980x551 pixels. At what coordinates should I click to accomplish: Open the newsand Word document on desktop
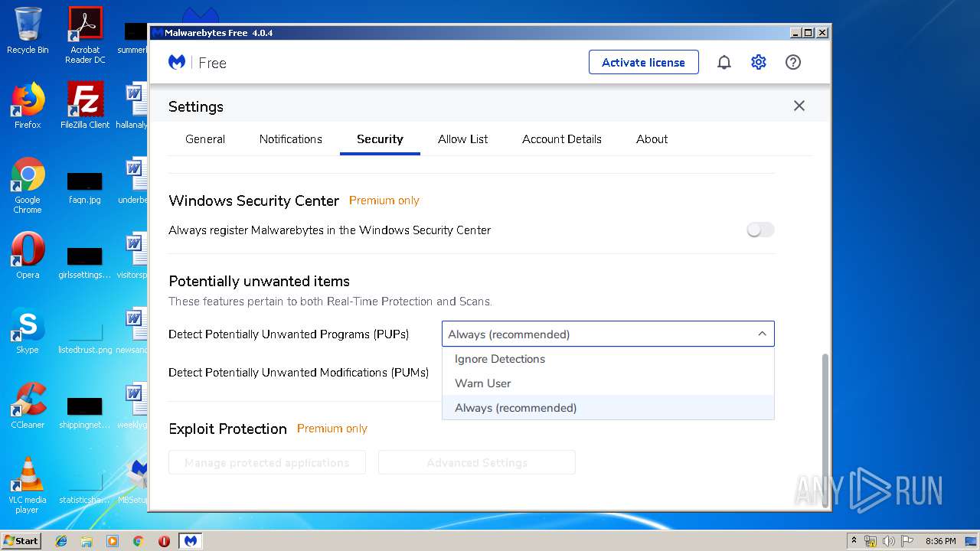coord(133,330)
